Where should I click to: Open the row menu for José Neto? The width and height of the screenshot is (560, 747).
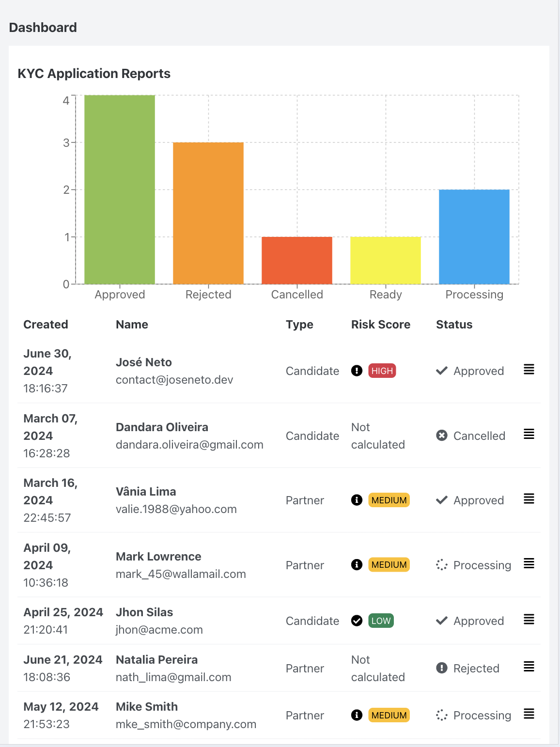pyautogui.click(x=529, y=370)
